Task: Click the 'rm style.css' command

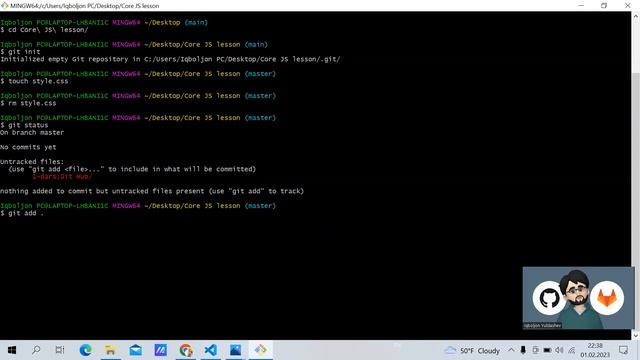Action: 28,103
